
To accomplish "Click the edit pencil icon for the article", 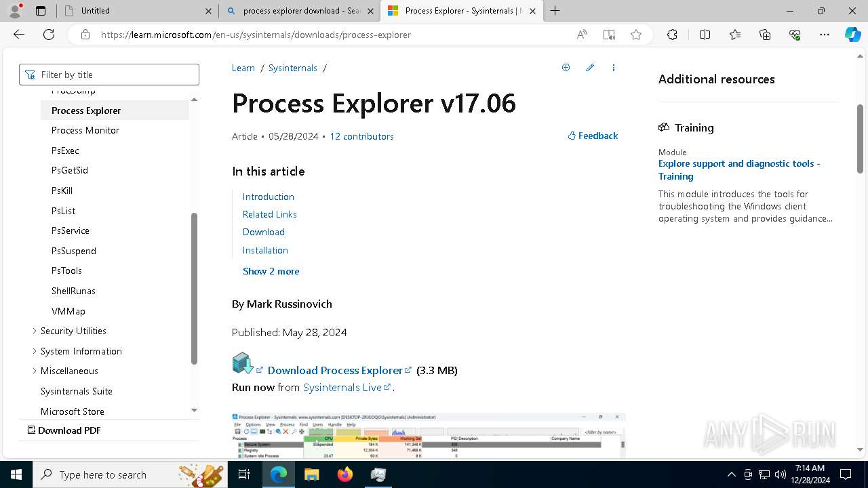I will pyautogui.click(x=590, y=68).
